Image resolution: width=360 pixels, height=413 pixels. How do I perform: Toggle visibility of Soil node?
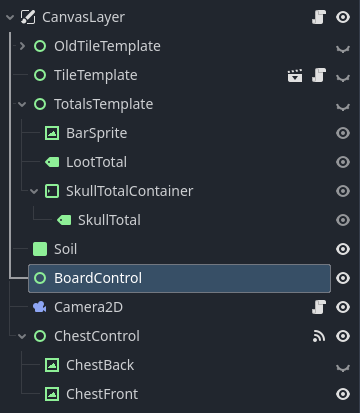point(343,249)
